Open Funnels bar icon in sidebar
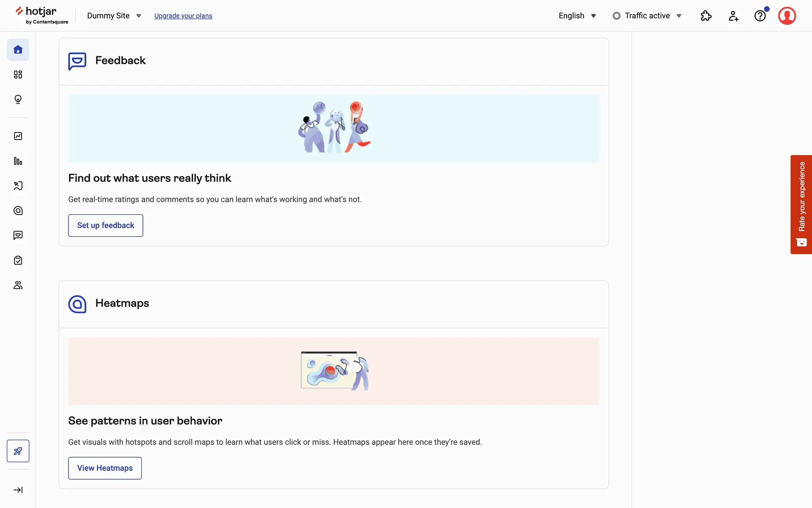Image resolution: width=812 pixels, height=508 pixels. click(18, 161)
